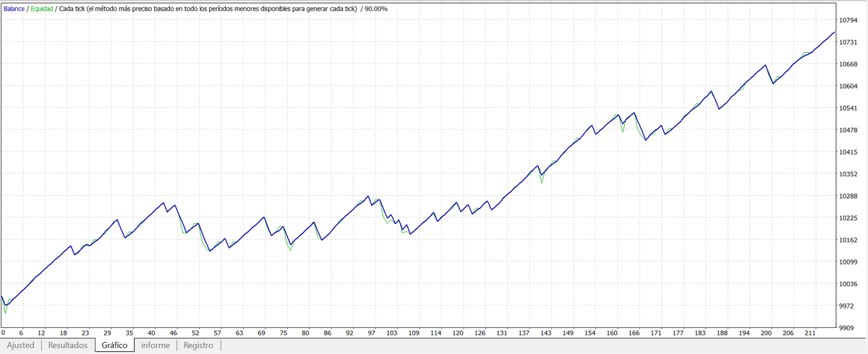The height and width of the screenshot is (354, 868).
Task: Click the 10352 vertical axis value
Action: coord(849,174)
